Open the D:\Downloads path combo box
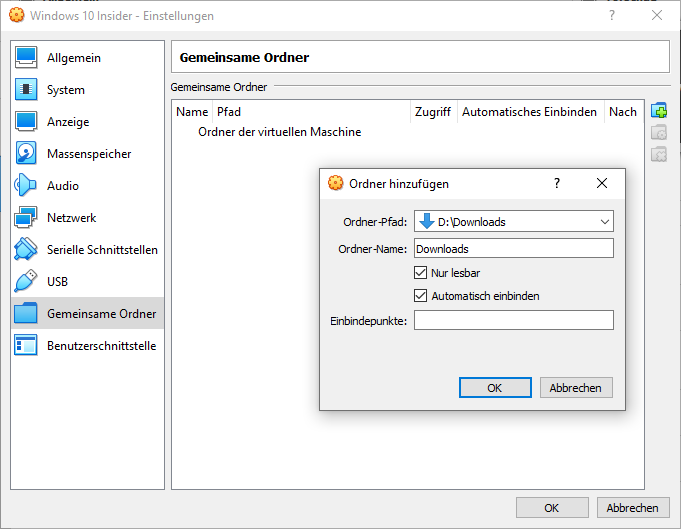 (510, 222)
